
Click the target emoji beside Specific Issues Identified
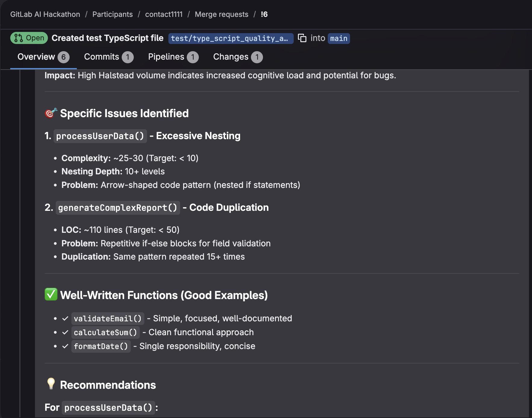51,113
